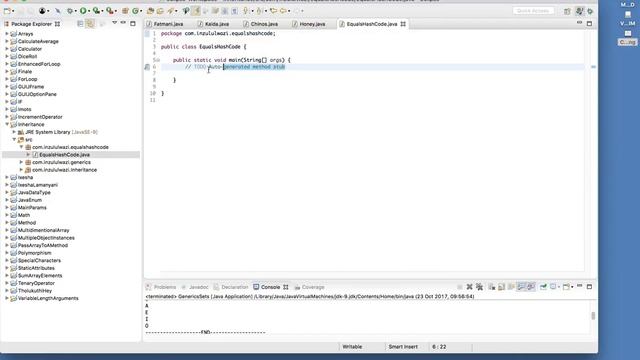Maximize the Package Explorer view

coord(133,24)
